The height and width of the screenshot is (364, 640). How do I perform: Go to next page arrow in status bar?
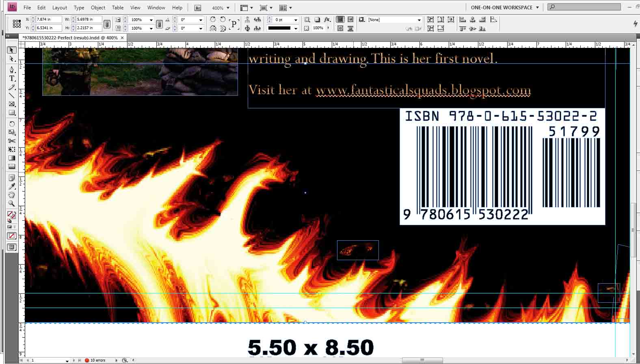[x=74, y=360]
